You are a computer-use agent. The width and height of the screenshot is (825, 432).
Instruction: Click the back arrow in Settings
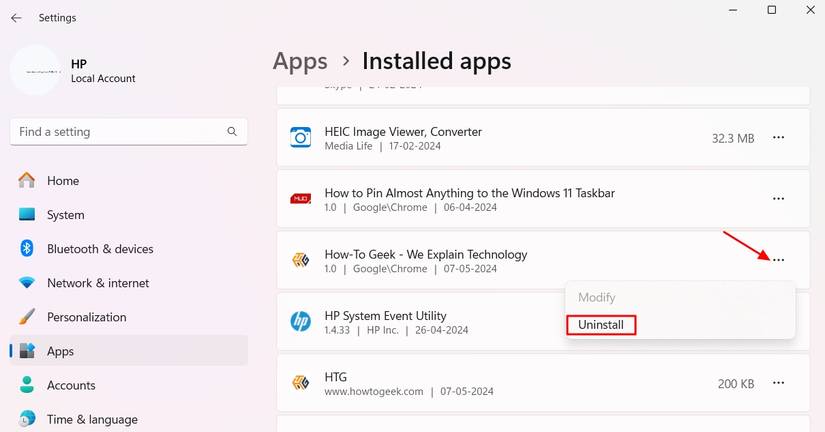click(16, 18)
